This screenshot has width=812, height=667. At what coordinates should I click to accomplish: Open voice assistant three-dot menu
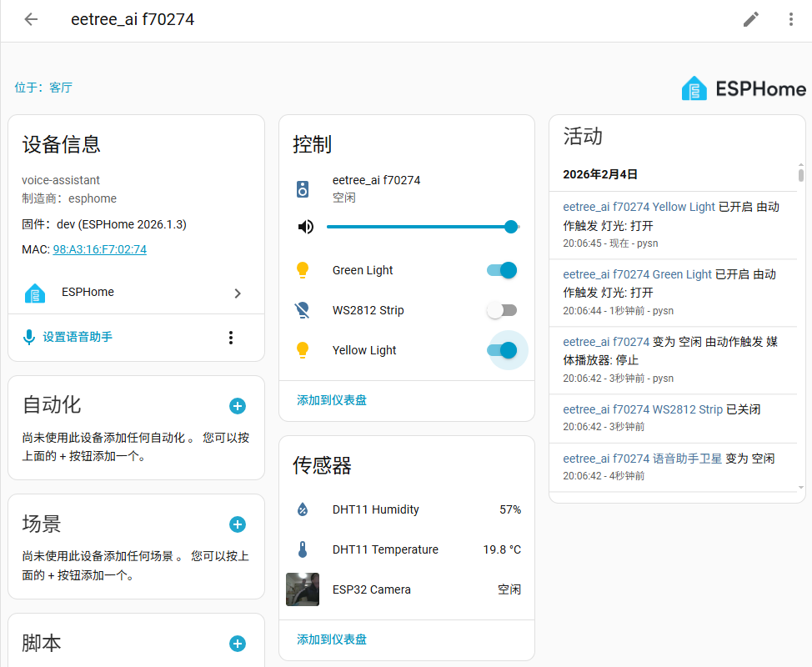[x=231, y=338]
